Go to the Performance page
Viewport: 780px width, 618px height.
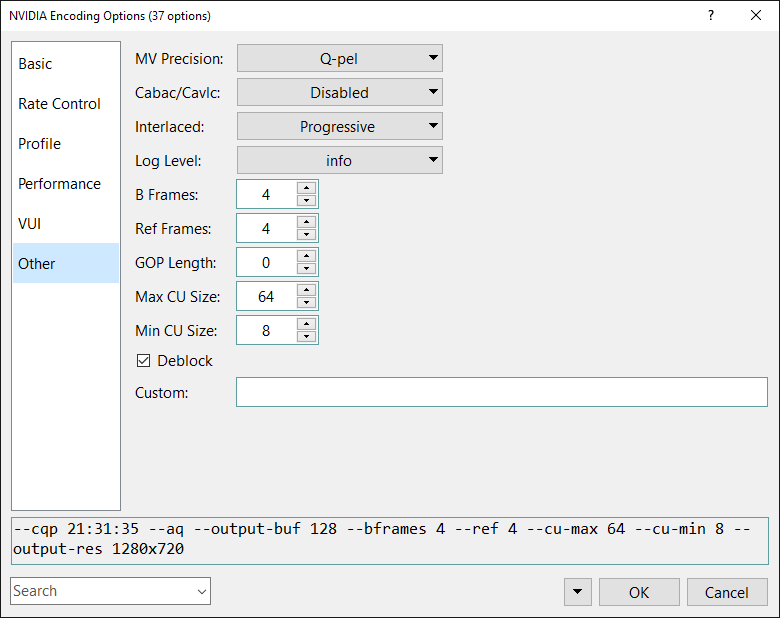coord(66,184)
